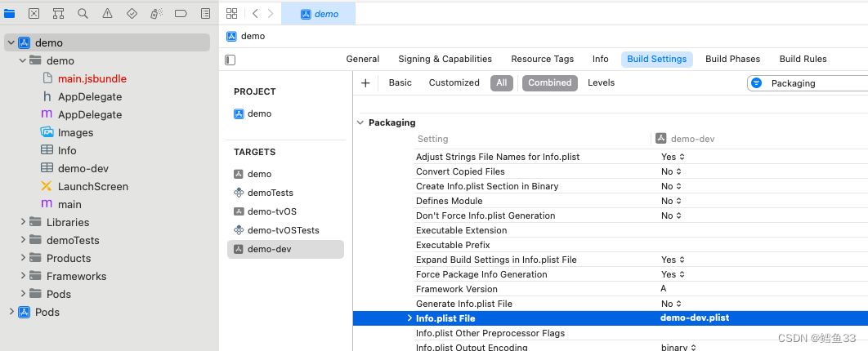868x351 pixels.
Task: Open the Signing & Capabilities tab
Action: [x=445, y=59]
